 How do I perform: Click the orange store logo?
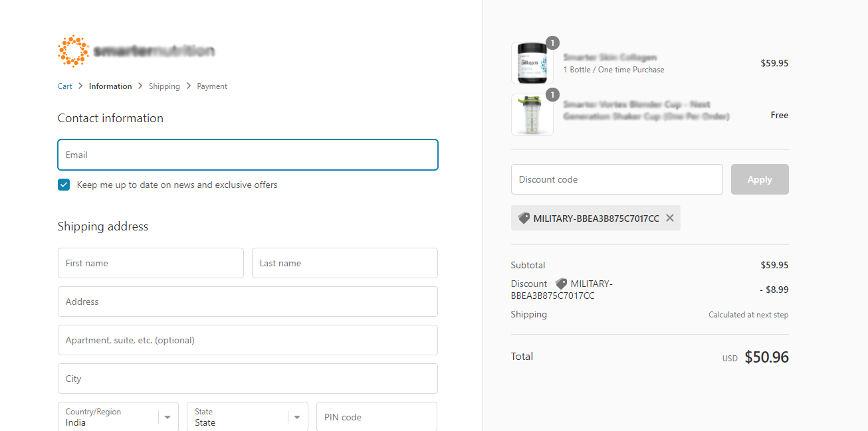click(73, 51)
